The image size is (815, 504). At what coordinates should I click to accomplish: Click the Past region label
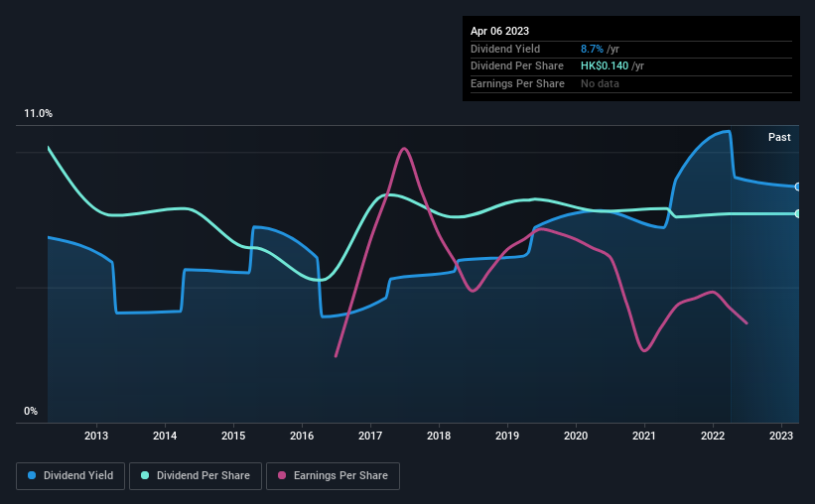(x=779, y=137)
